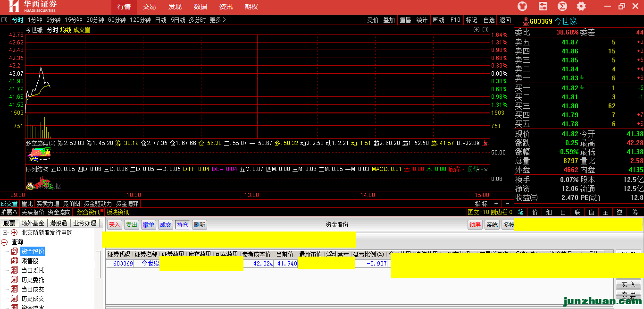
Task: Toggle the 扩展 expand panel
Action: point(9,212)
